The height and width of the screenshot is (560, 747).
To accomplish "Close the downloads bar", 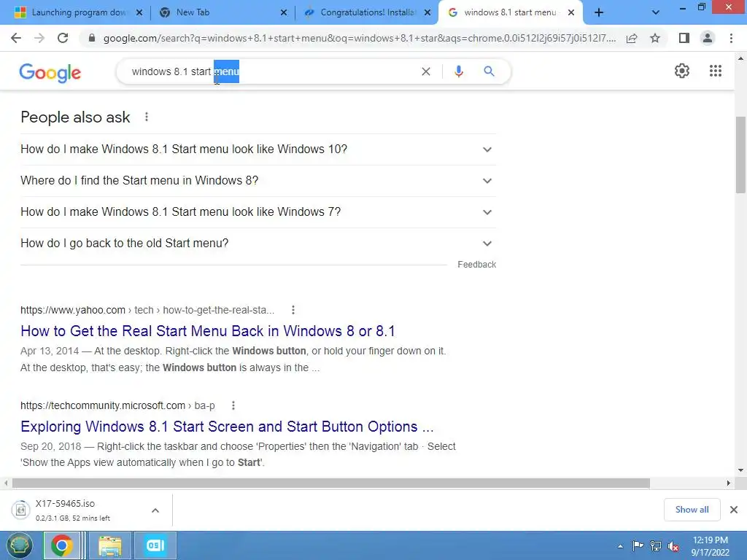I will pyautogui.click(x=734, y=510).
